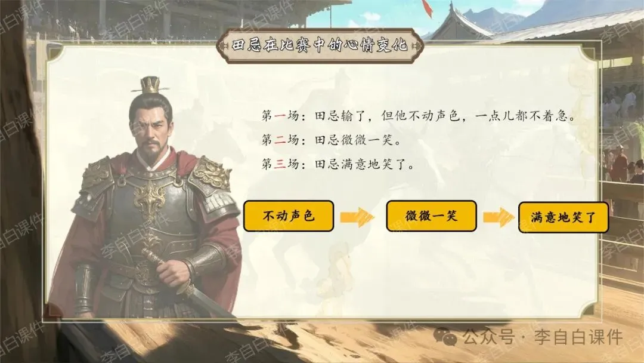Click the text line 第一场
The height and width of the screenshot is (363, 644).
pos(419,115)
